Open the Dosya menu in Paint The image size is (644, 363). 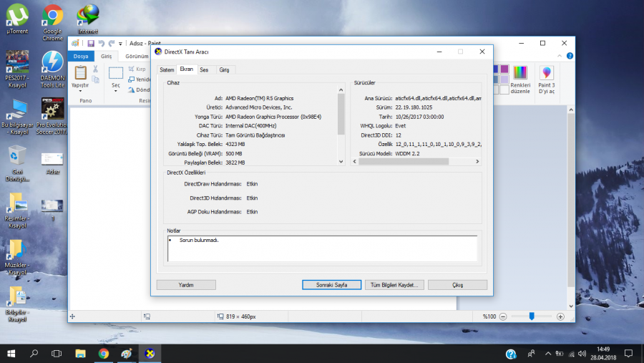[81, 56]
